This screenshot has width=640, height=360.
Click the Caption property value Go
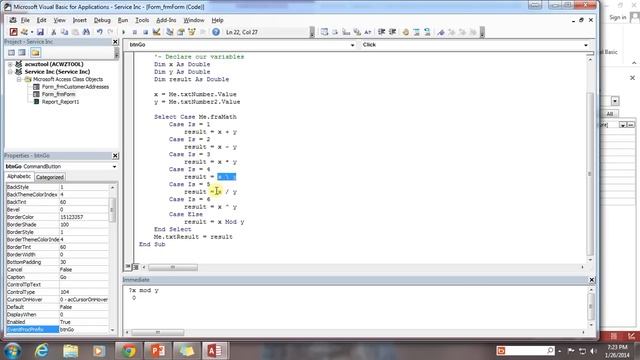[84, 277]
